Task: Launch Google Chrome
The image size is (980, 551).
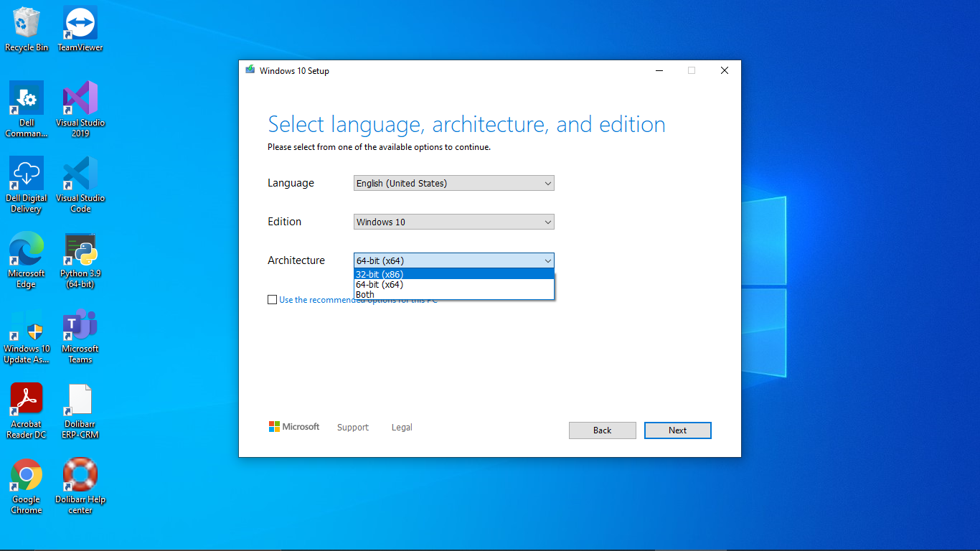Action: point(27,475)
